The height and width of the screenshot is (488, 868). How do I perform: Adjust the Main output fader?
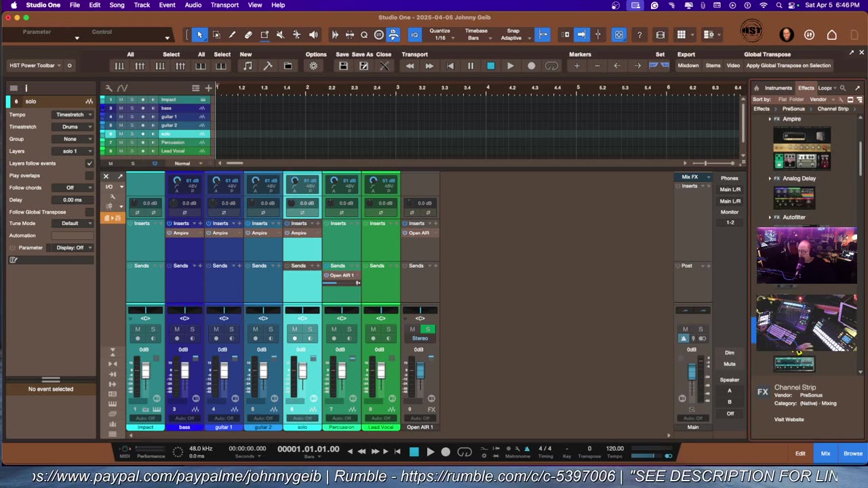(x=692, y=372)
